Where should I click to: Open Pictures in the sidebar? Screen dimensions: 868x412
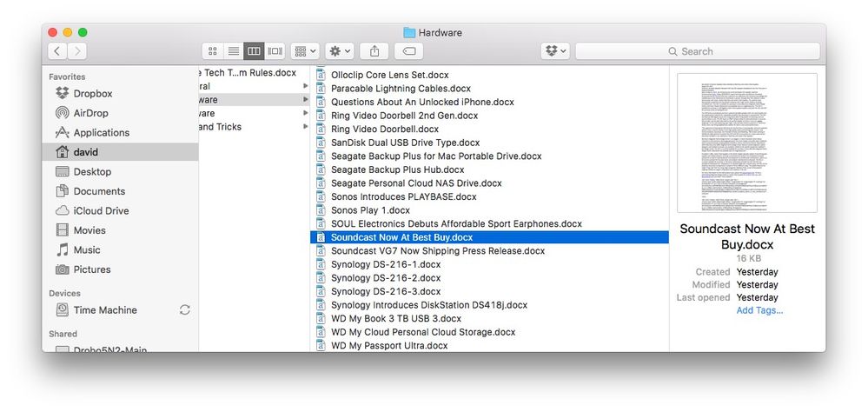click(x=120, y=269)
